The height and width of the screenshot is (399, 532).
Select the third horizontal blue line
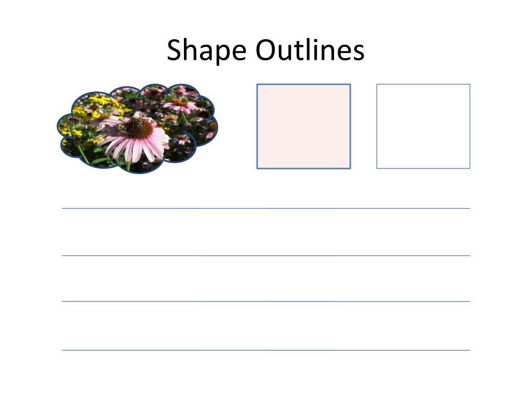coord(266,301)
